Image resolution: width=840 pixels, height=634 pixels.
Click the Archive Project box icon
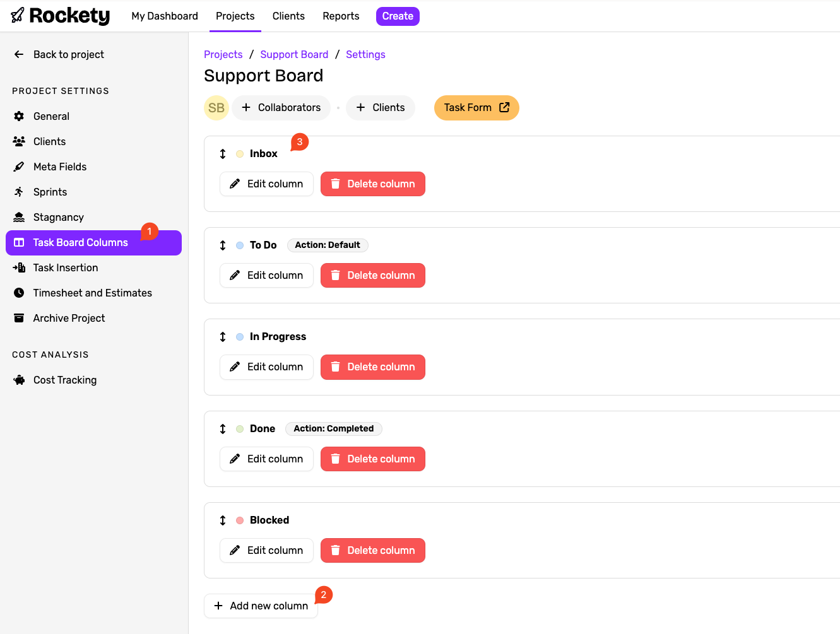coord(19,318)
